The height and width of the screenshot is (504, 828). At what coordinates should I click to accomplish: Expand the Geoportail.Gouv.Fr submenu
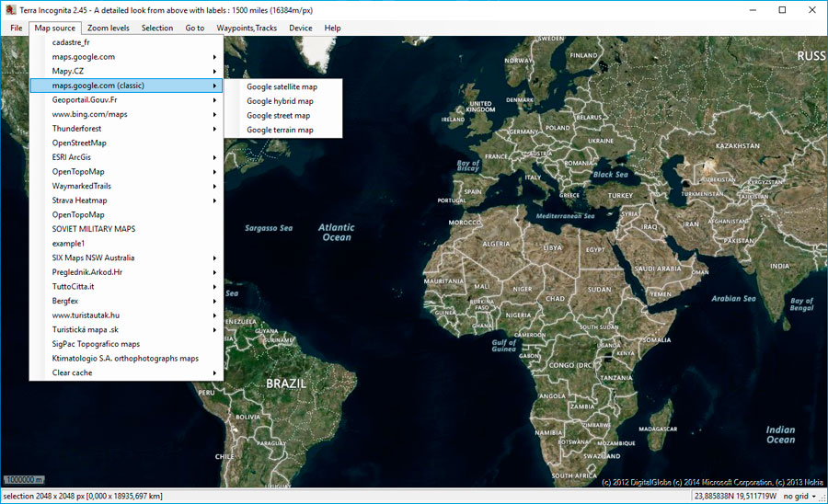(126, 99)
